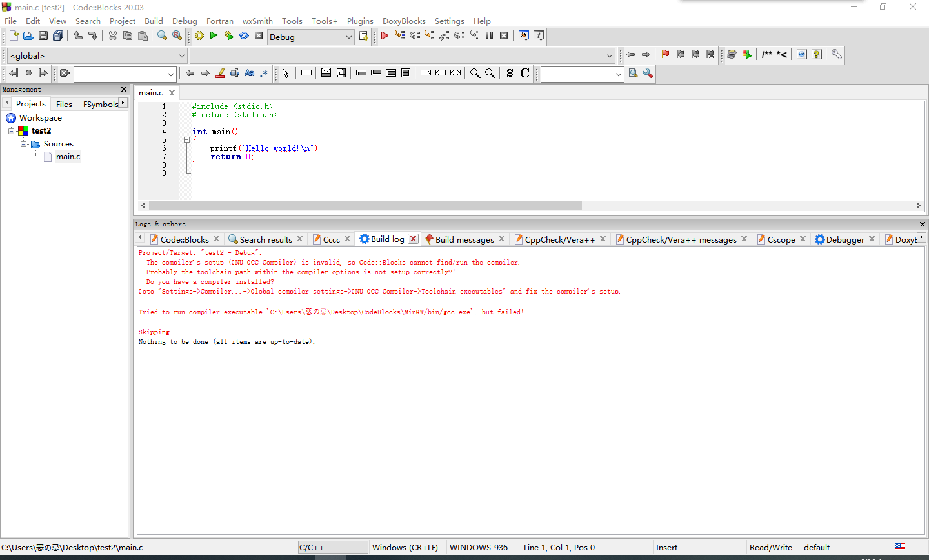Viewport: 929px width, 560px height.
Task: Click the Cut scissors icon
Action: (113, 36)
